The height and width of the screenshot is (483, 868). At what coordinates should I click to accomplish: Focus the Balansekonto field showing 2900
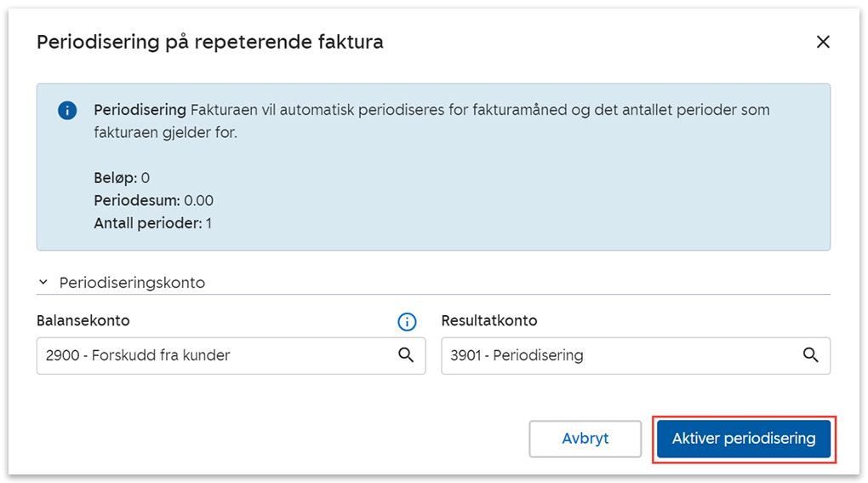pyautogui.click(x=213, y=355)
